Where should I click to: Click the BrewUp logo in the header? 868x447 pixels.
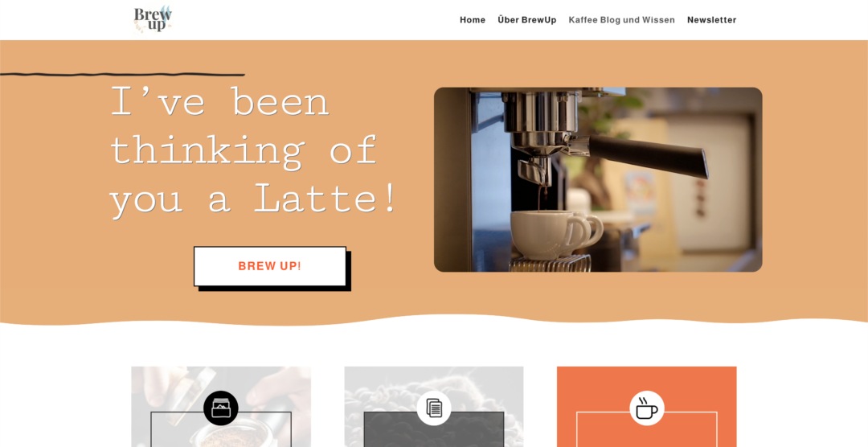click(x=153, y=19)
